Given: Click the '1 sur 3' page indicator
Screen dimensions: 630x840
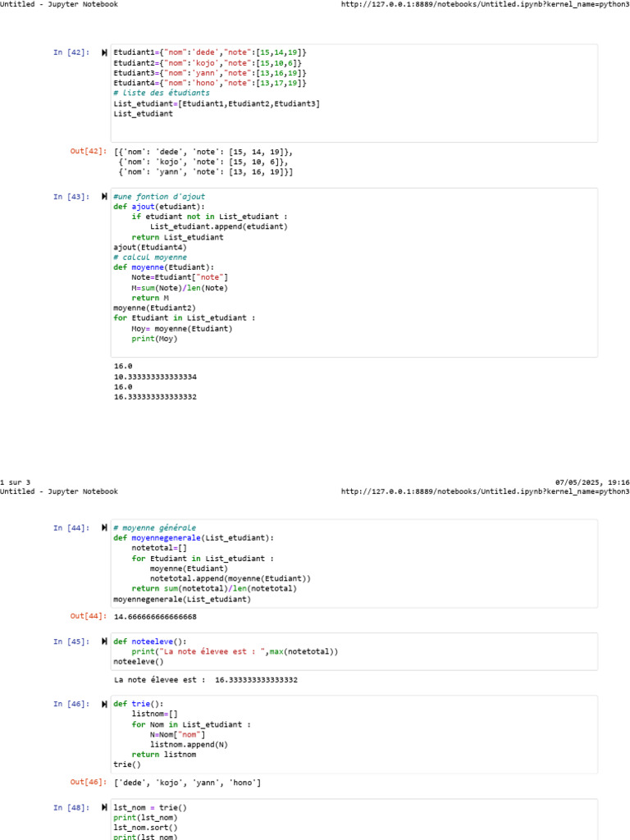Looking at the screenshot, I should coord(15,482).
